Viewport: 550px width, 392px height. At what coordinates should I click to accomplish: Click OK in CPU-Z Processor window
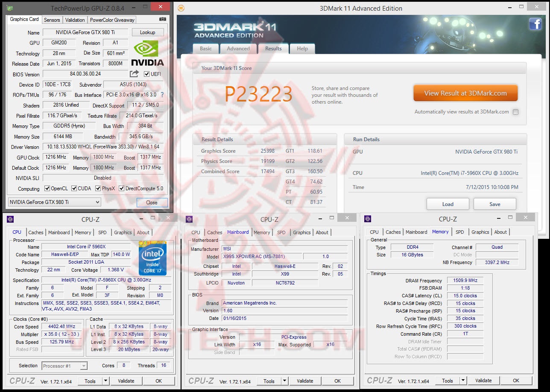159,381
